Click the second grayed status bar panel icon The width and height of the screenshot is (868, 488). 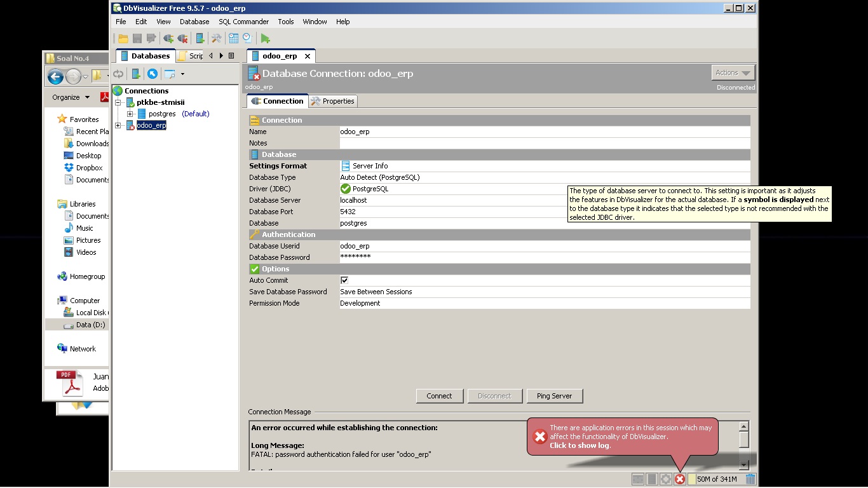pyautogui.click(x=651, y=479)
